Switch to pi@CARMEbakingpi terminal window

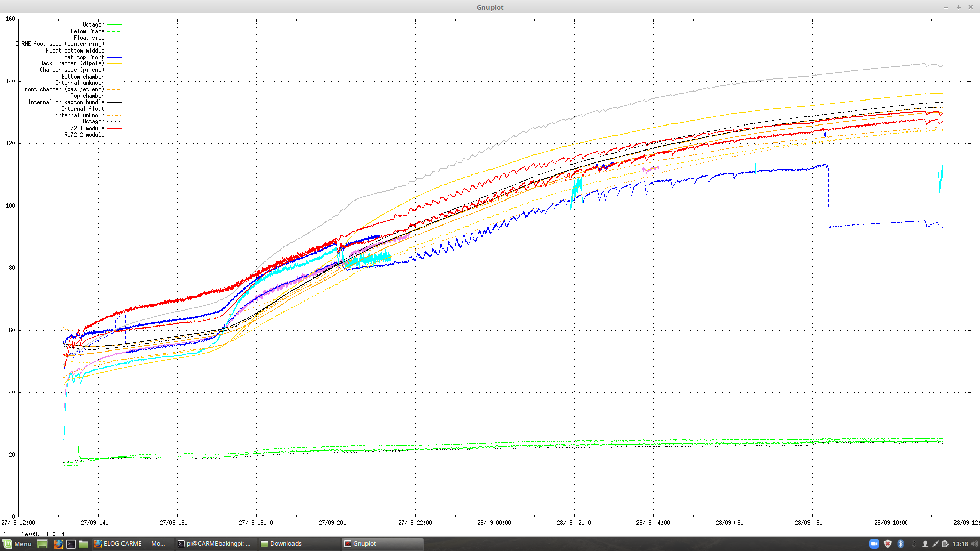(214, 544)
